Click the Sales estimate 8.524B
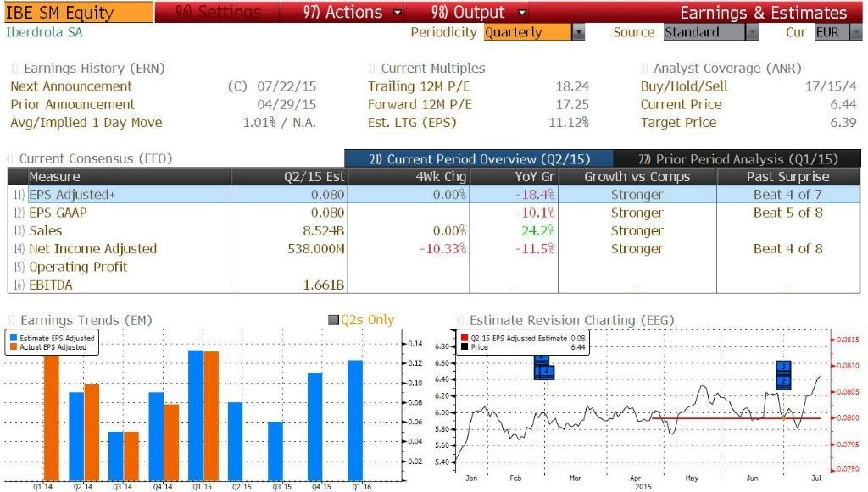 tap(323, 230)
